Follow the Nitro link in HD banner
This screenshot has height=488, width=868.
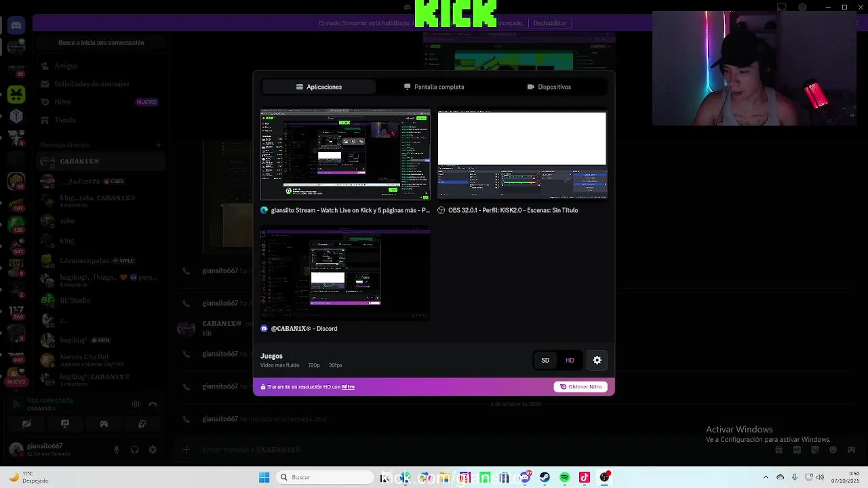[348, 387]
